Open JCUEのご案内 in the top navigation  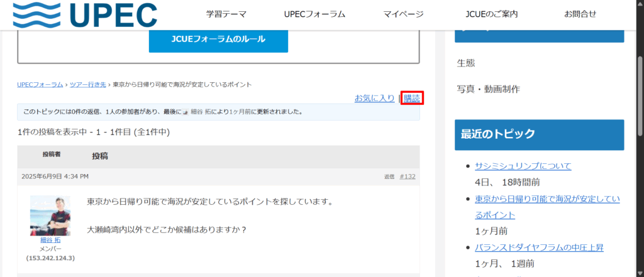pos(492,14)
